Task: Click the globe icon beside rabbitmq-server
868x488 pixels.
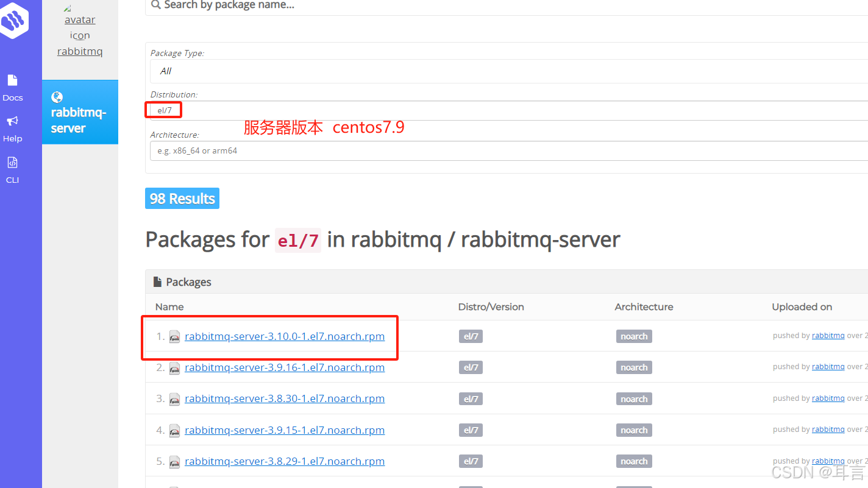Action: pyautogui.click(x=57, y=97)
